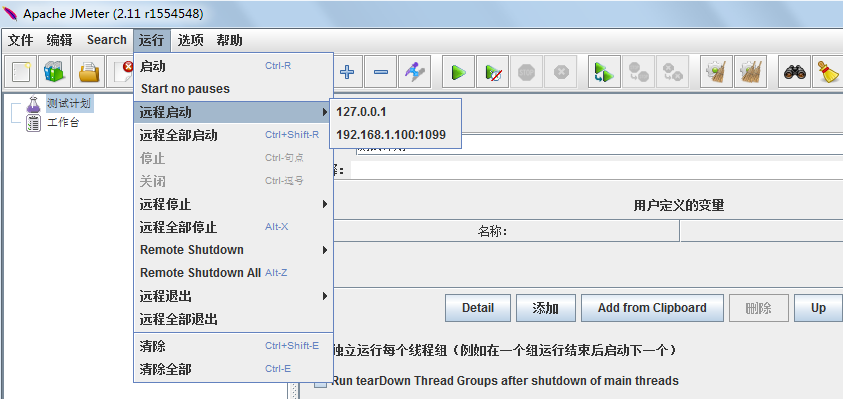The width and height of the screenshot is (843, 399).
Task: Click the Clear All double-broom icon
Action: tap(751, 72)
